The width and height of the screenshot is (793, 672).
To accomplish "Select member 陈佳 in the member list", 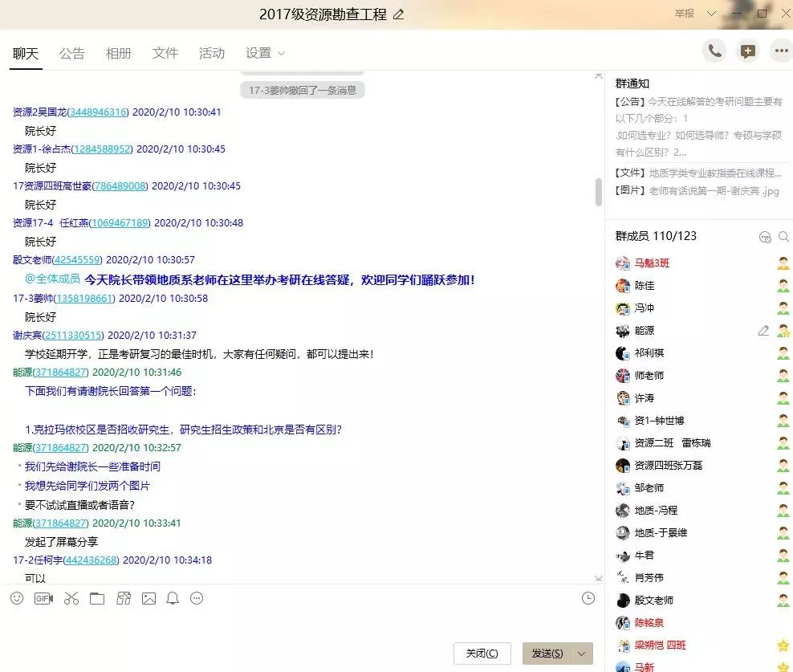I will pos(645,286).
